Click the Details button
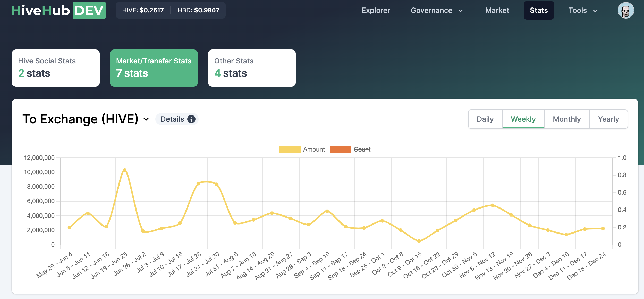Screen dimensions: 644x299 pyautogui.click(x=177, y=119)
